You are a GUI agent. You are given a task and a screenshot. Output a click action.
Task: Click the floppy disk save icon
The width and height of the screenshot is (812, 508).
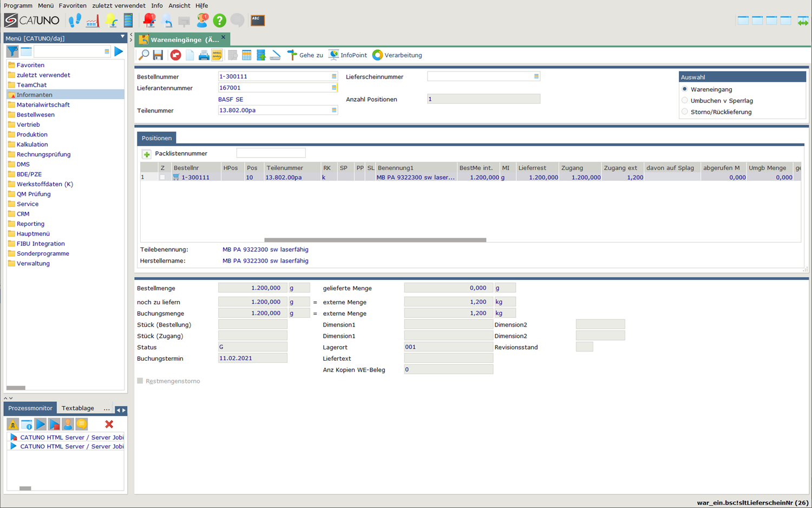coord(158,55)
